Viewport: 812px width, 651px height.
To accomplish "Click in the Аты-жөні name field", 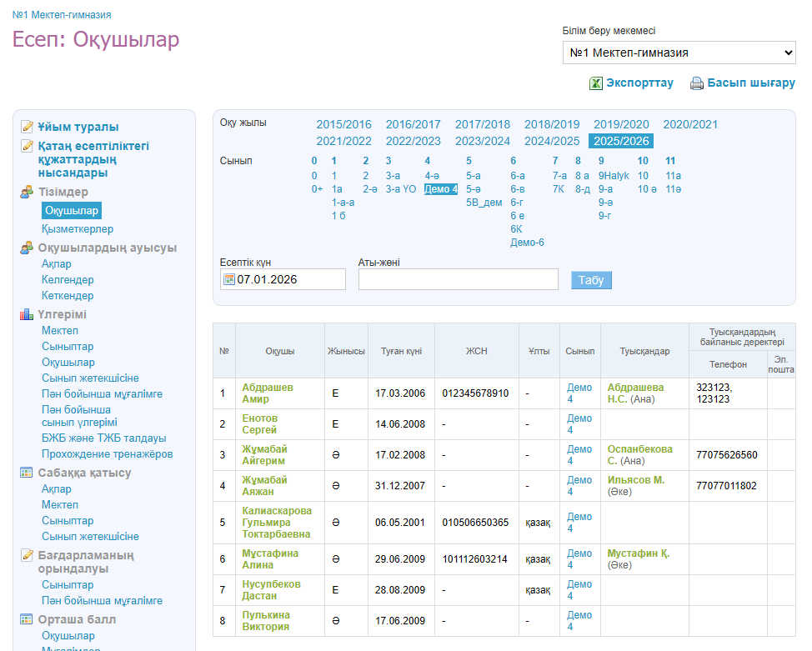I will [x=458, y=279].
